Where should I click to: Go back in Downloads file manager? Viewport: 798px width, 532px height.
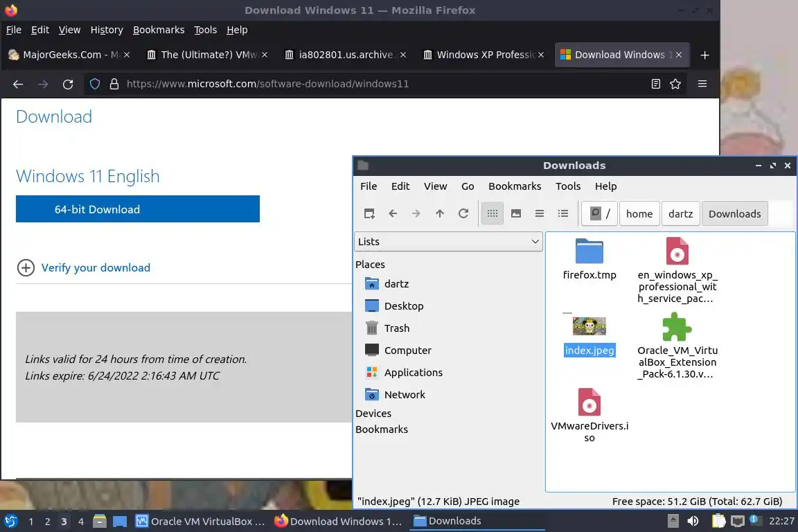(392, 214)
